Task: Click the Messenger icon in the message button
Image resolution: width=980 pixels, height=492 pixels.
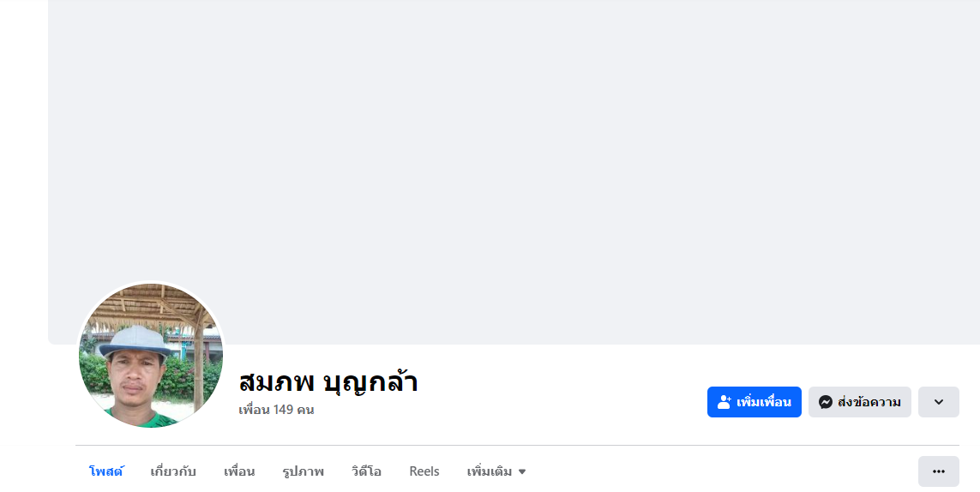Action: (826, 402)
